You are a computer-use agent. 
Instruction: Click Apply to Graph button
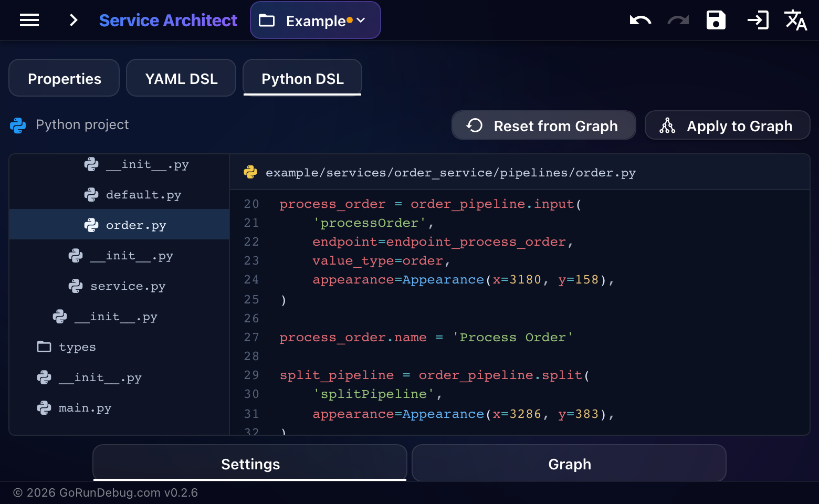pos(727,125)
